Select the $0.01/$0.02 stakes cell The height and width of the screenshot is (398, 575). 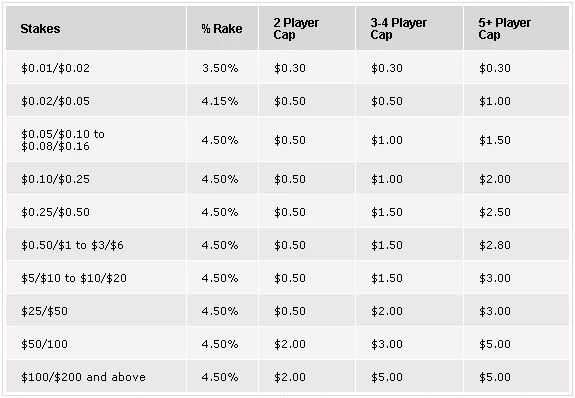pyautogui.click(x=96, y=67)
